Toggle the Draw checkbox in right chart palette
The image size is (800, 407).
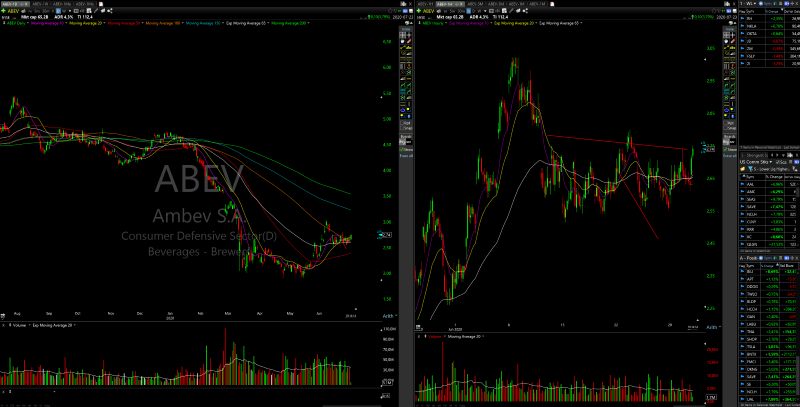pos(726,149)
